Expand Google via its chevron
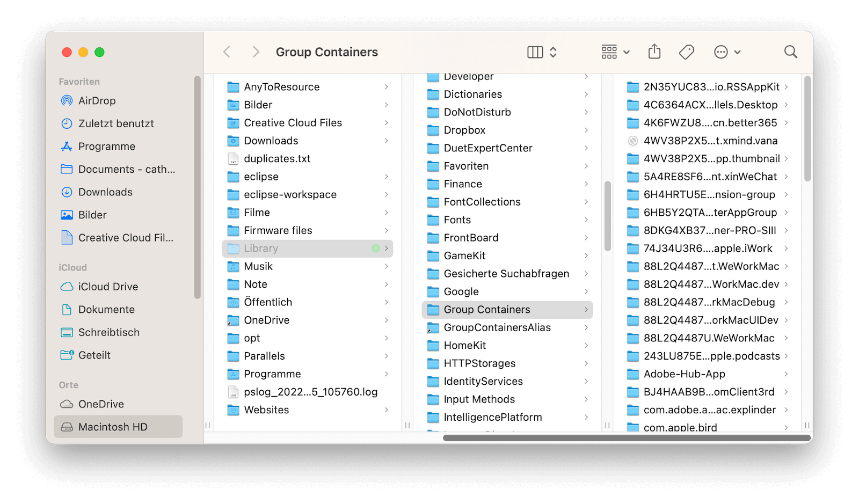This screenshot has height=504, width=859. [586, 291]
